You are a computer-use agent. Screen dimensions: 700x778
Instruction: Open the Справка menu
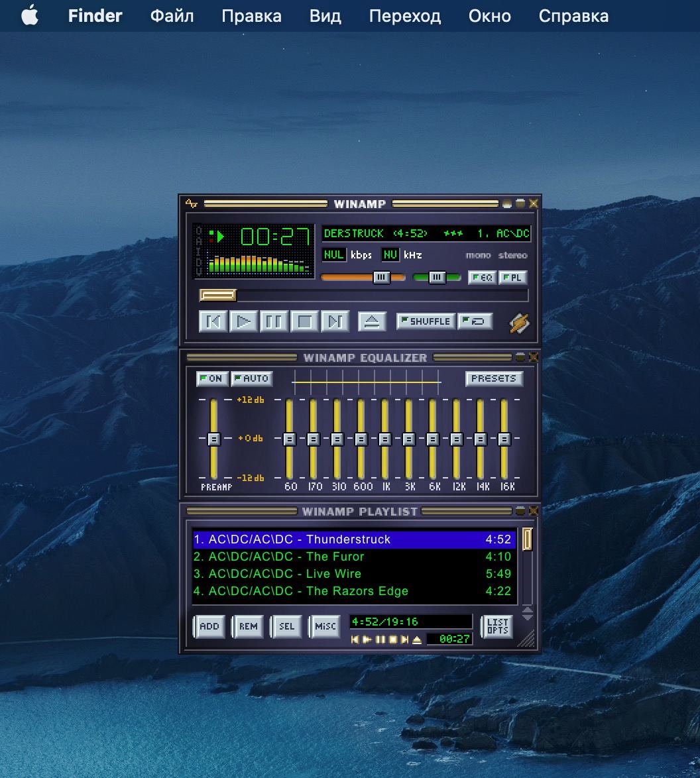coord(573,16)
